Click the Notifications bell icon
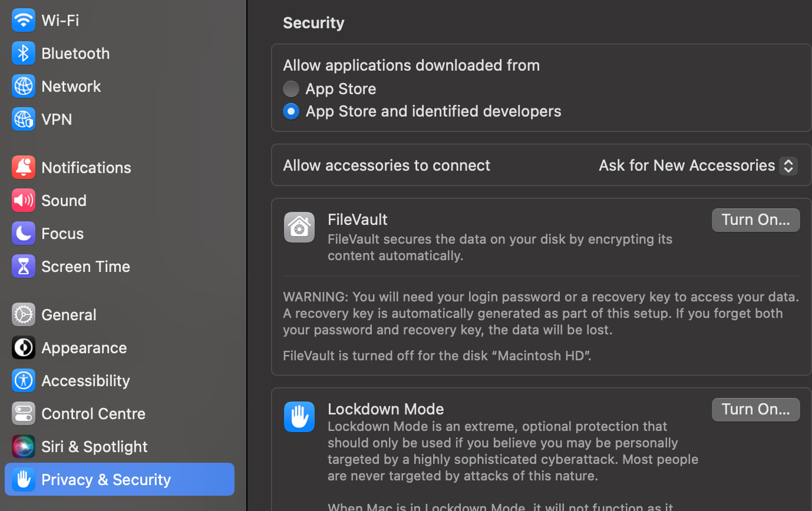Screen dimensions: 812x511 (23, 167)
